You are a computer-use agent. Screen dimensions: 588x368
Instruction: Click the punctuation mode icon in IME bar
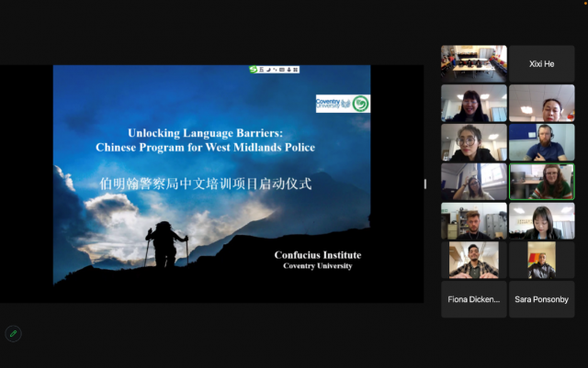[275, 70]
